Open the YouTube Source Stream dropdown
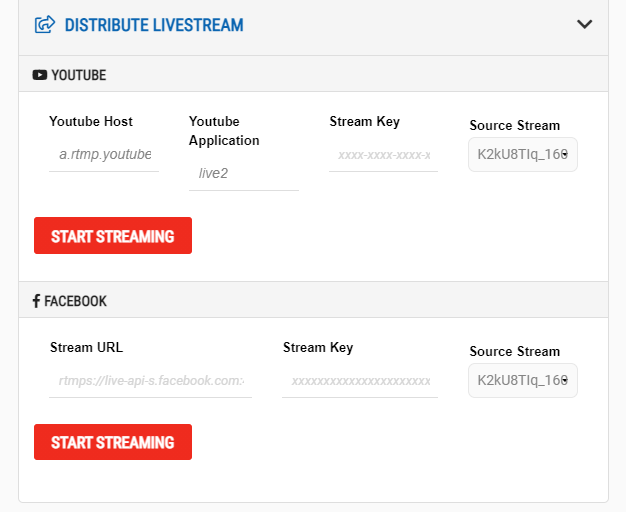This screenshot has height=512, width=626. [x=523, y=155]
